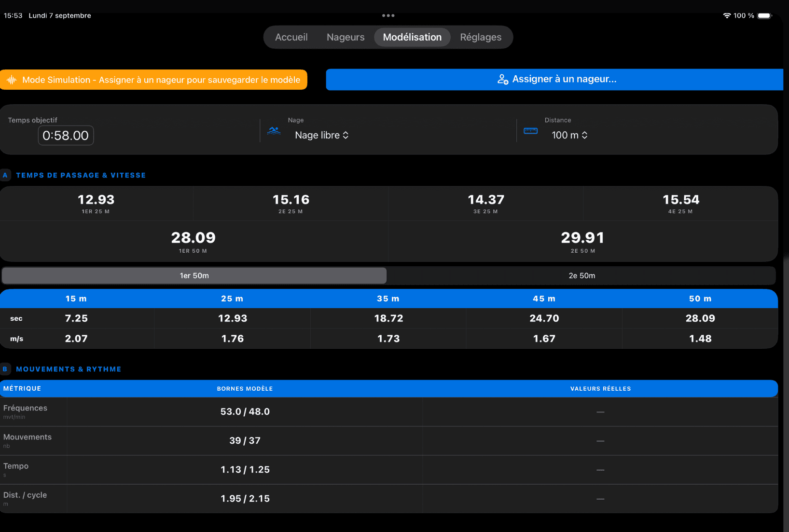
Task: Click the 15 m column header
Action: click(x=76, y=299)
